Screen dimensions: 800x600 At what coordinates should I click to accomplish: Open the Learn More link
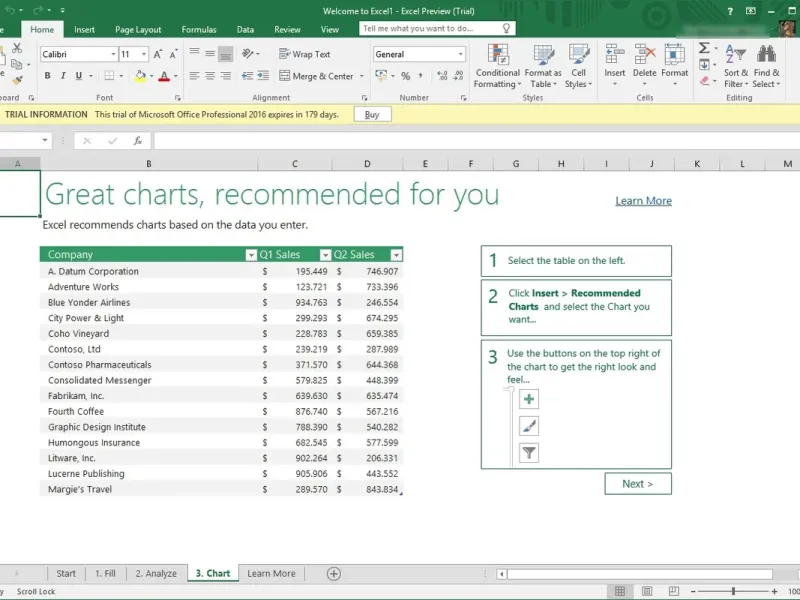pos(643,201)
